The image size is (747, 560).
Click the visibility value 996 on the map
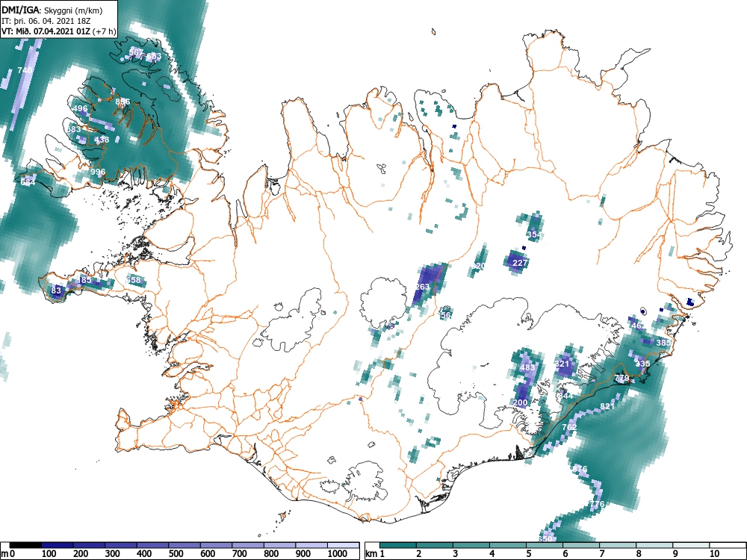point(98,172)
